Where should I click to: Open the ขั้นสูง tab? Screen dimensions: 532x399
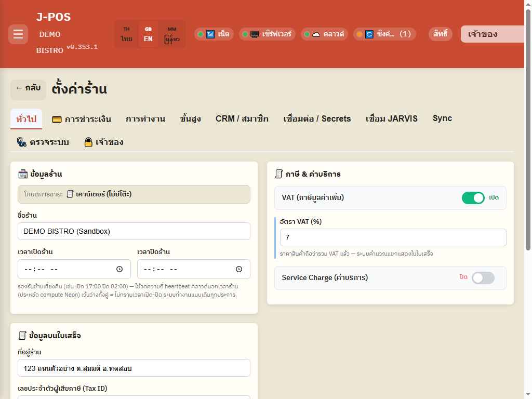[190, 119]
